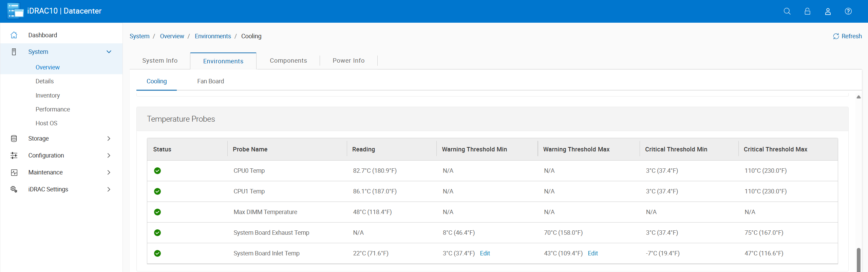Open the help question mark icon

click(848, 11)
